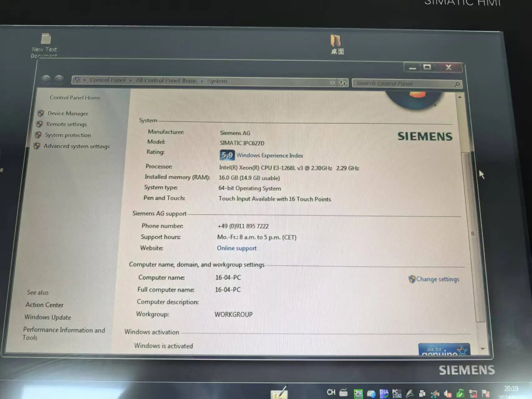Image resolution: width=532 pixels, height=399 pixels.
Task: Click the PC STAT tray icon
Action: pos(397,393)
